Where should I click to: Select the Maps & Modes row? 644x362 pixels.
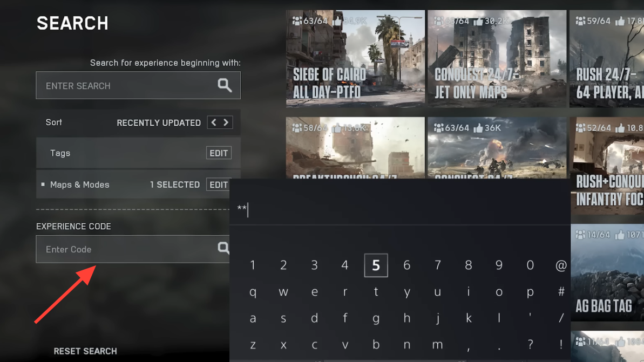[x=133, y=185]
